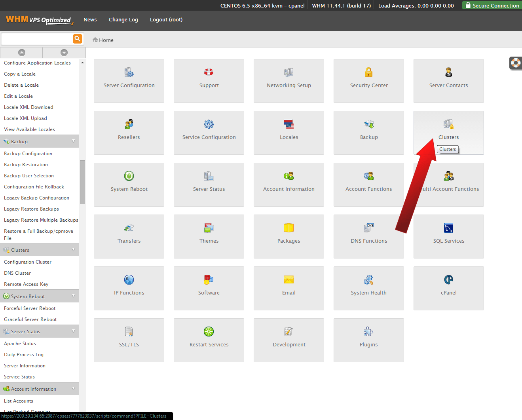Viewport: 522px width, 420px height.
Task: Open List Accounts sidebar link
Action: coord(19,401)
